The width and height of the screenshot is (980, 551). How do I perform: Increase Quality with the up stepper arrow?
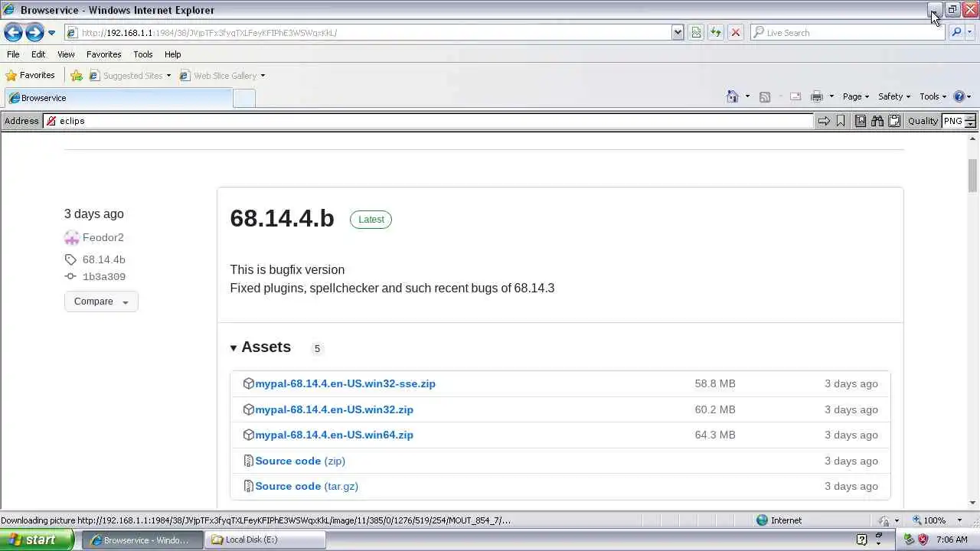point(970,117)
